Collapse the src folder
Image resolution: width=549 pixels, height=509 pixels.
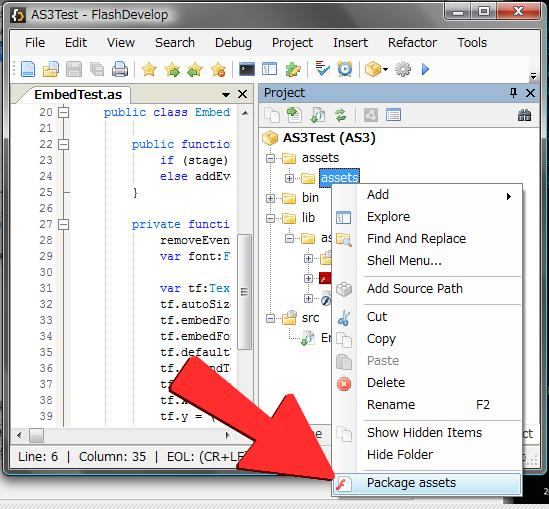270,319
